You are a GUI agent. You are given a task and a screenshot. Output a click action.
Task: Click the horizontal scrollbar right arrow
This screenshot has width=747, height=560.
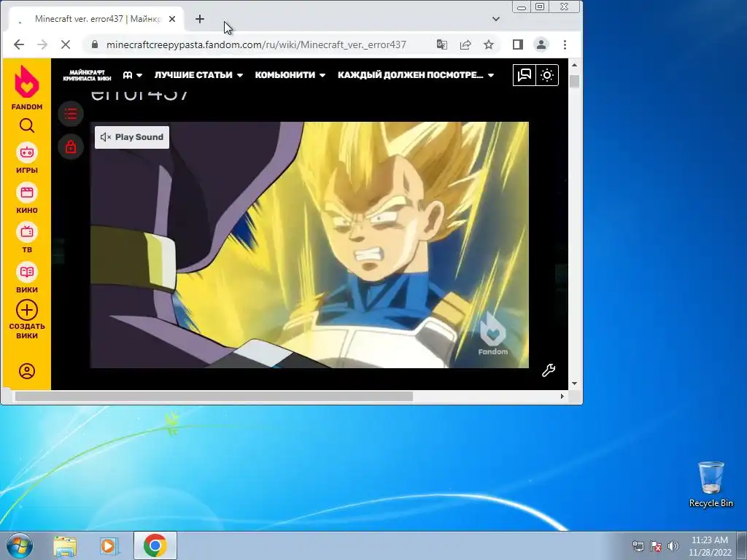point(562,396)
